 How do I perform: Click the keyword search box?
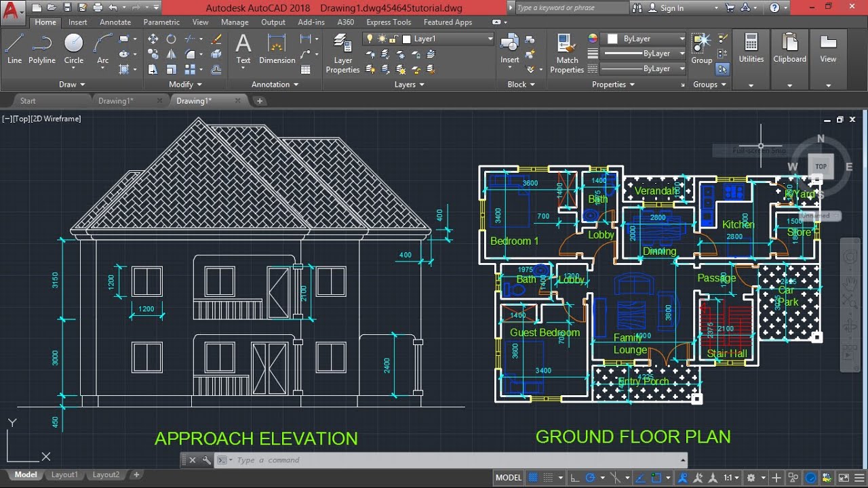(572, 8)
